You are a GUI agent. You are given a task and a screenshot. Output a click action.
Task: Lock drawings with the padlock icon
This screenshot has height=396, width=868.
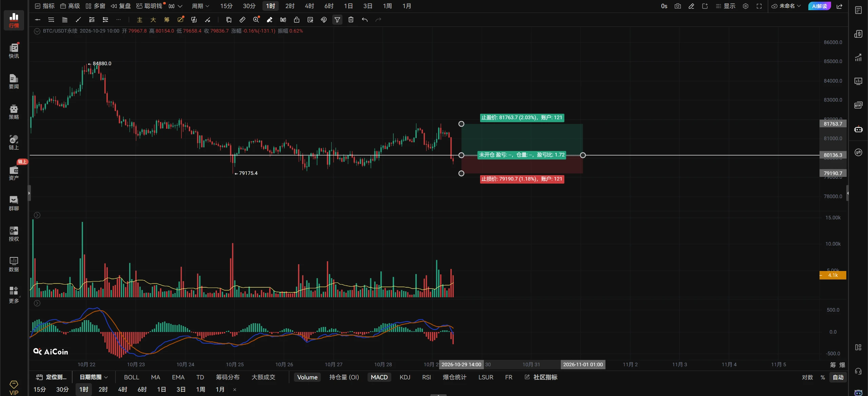(x=297, y=20)
